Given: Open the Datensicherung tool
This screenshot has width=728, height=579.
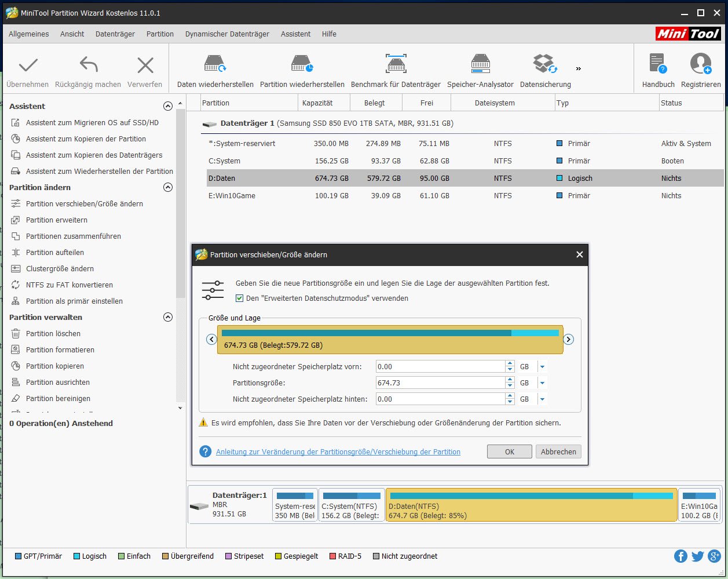Looking at the screenshot, I should click(x=543, y=68).
